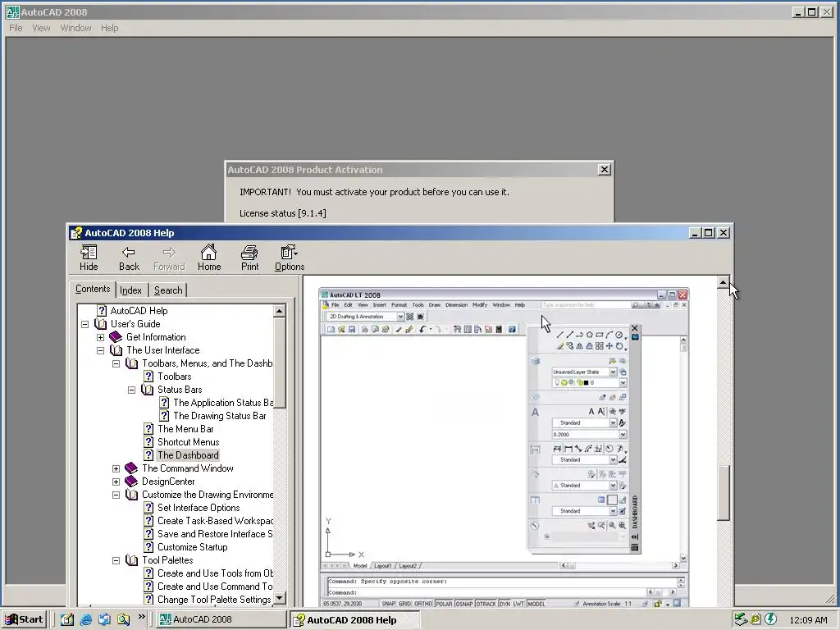Click the third Quick Launch icon
Screen dimensions: 840x630
tap(104, 619)
